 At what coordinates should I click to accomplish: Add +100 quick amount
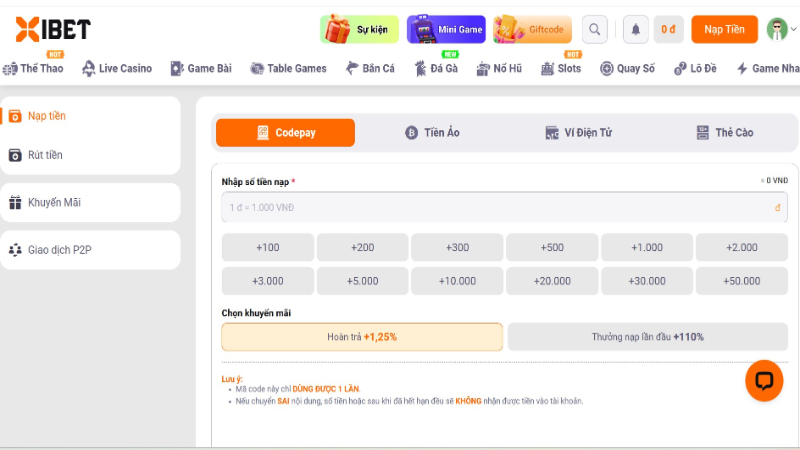(x=268, y=247)
